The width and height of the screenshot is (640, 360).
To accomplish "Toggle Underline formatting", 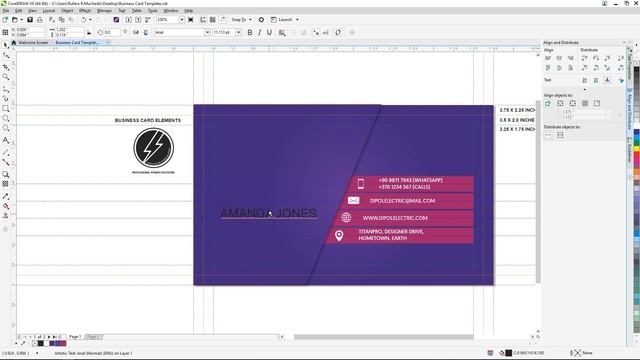I will [x=269, y=32].
